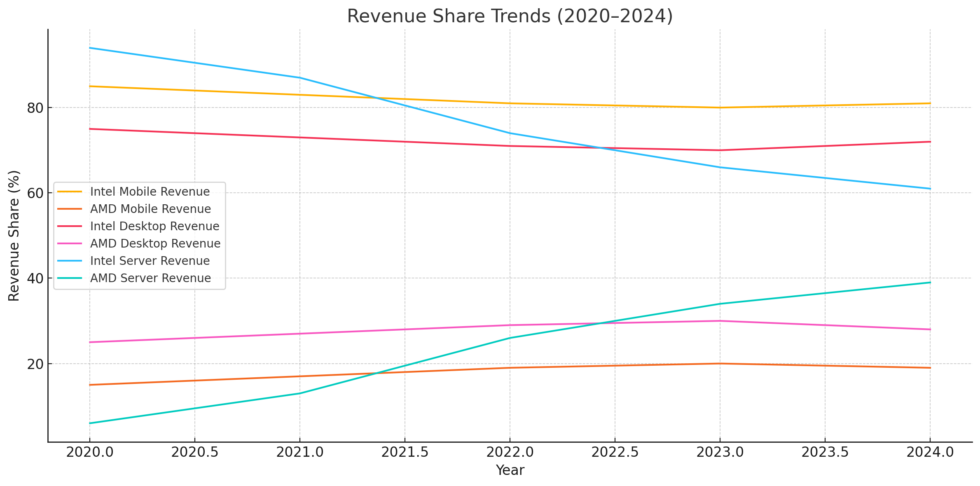Select the Intel Server Revenue legend entry

pyautogui.click(x=150, y=261)
